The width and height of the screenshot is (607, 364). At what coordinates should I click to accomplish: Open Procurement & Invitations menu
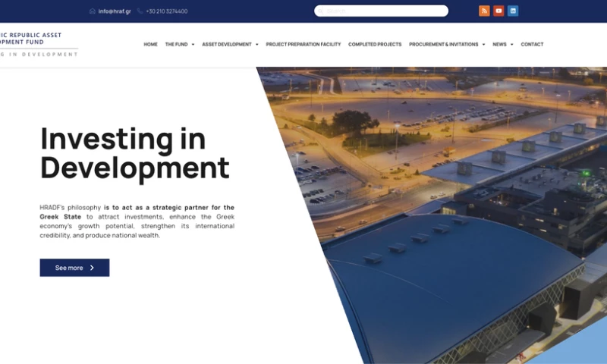(444, 45)
